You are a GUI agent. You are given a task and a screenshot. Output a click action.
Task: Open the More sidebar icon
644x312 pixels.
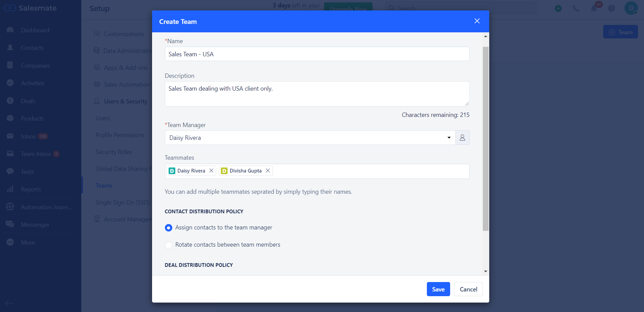(10, 242)
